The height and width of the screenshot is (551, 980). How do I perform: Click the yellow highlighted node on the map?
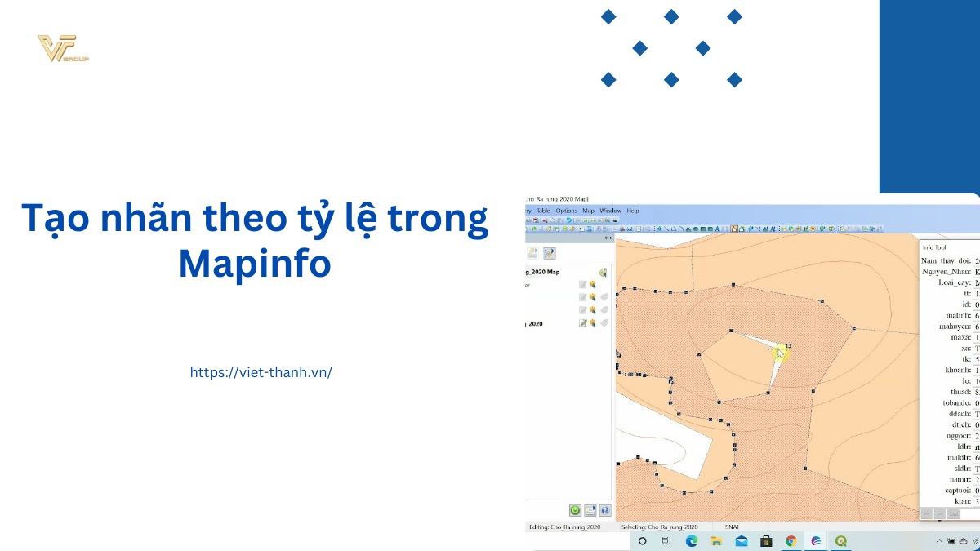[781, 353]
